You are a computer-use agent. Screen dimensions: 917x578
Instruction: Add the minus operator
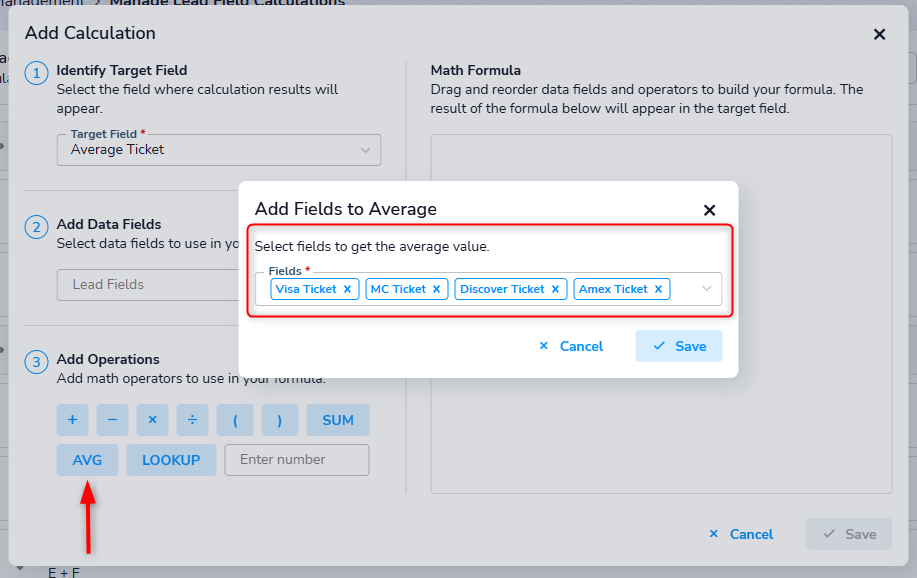tap(112, 420)
